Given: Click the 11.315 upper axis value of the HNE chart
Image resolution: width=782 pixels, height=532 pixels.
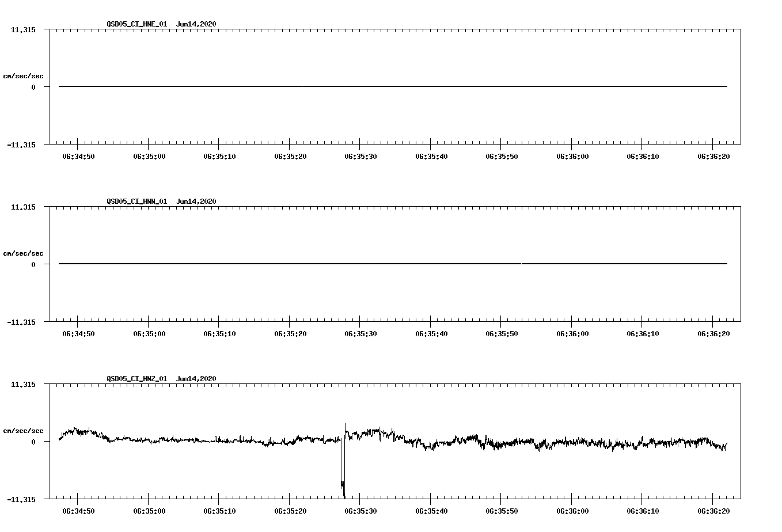Looking at the screenshot, I should click(23, 30).
